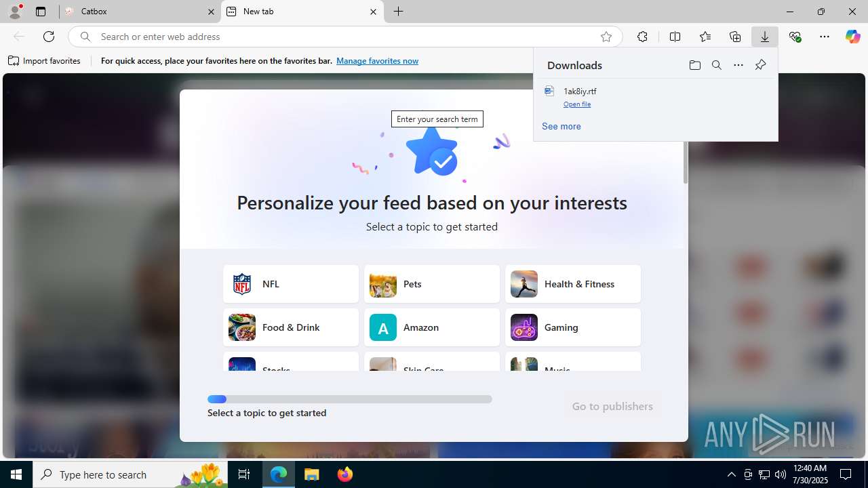The height and width of the screenshot is (488, 868).
Task: Select the Amazon topic
Action: [432, 327]
